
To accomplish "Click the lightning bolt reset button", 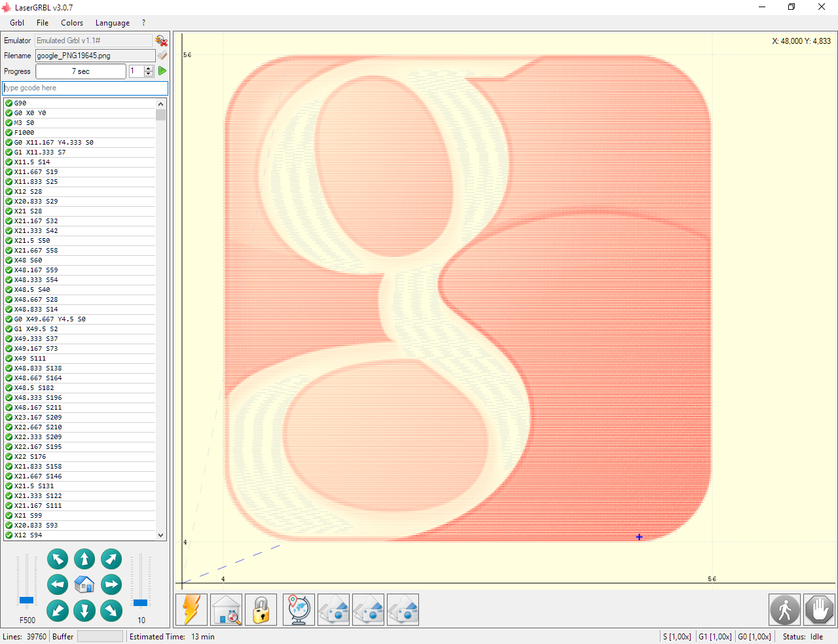I will pyautogui.click(x=192, y=609).
